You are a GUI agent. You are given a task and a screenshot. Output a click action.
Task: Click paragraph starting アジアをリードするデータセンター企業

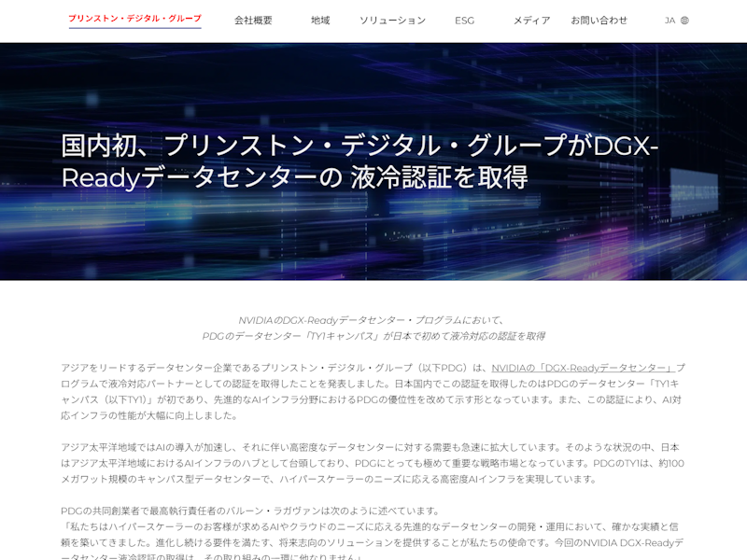[373, 391]
